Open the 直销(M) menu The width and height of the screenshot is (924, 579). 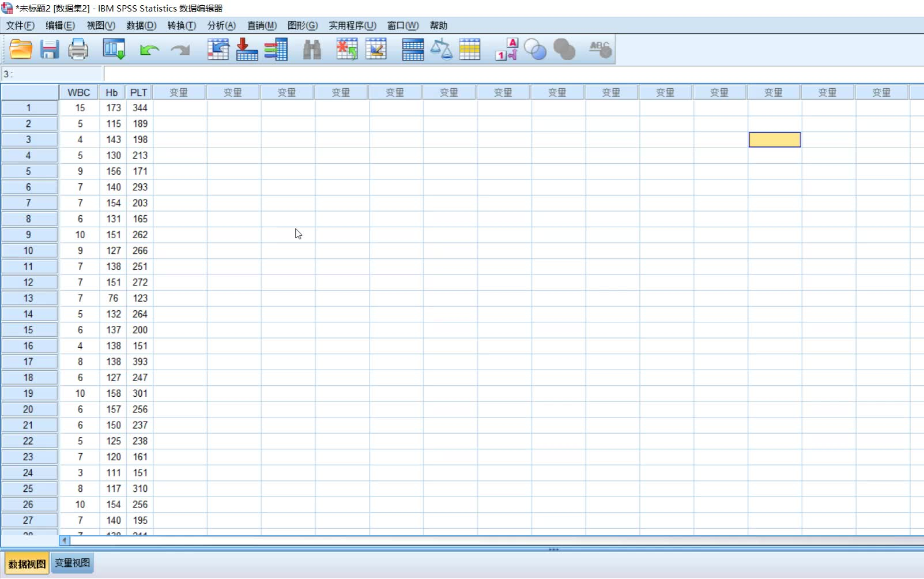[x=262, y=25]
